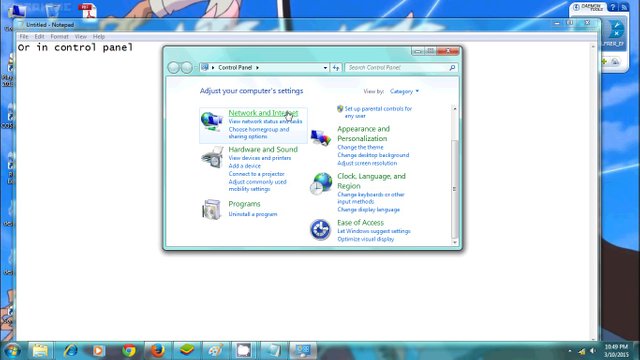
Task: Launch Google Chrome from the taskbar
Action: 129,351
